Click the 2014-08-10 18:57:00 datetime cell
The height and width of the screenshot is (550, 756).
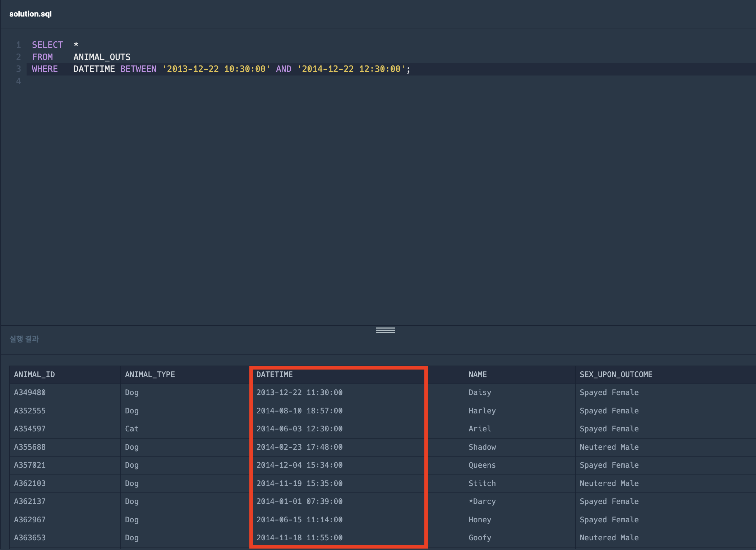pyautogui.click(x=299, y=411)
